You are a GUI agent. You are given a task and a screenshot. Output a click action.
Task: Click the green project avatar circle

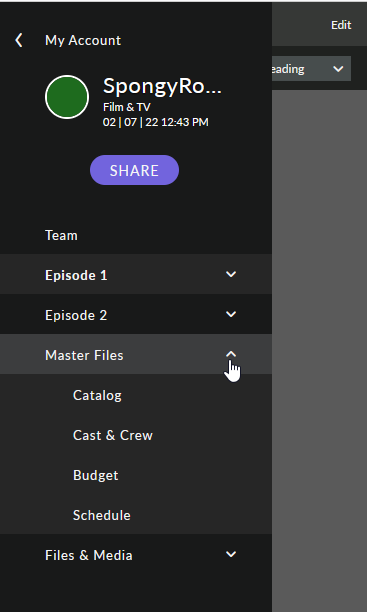(67, 97)
